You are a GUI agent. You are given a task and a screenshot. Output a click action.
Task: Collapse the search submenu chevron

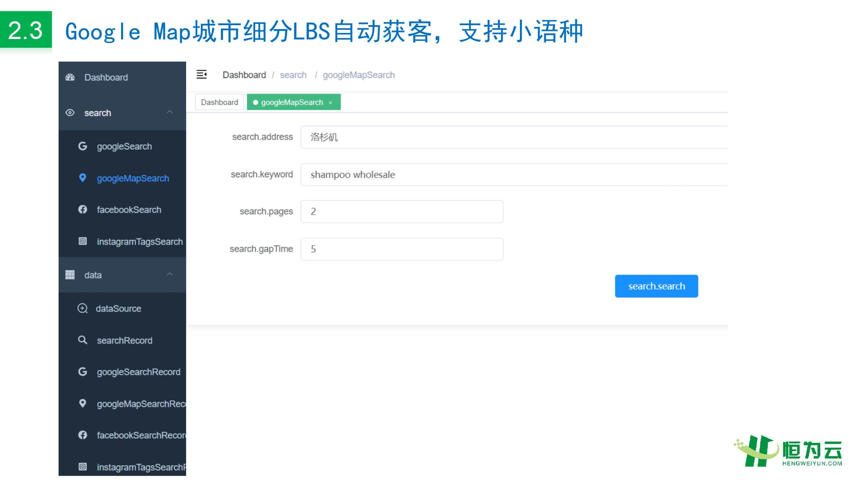pos(170,112)
